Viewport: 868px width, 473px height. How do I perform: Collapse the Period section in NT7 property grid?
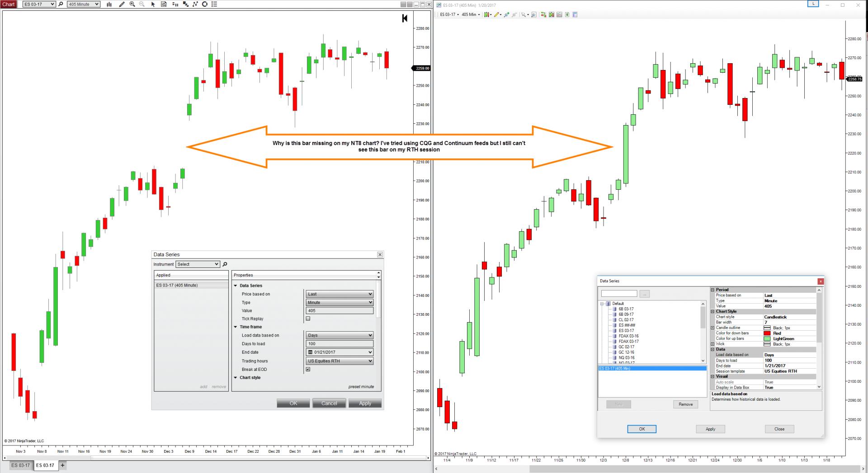tap(713, 290)
